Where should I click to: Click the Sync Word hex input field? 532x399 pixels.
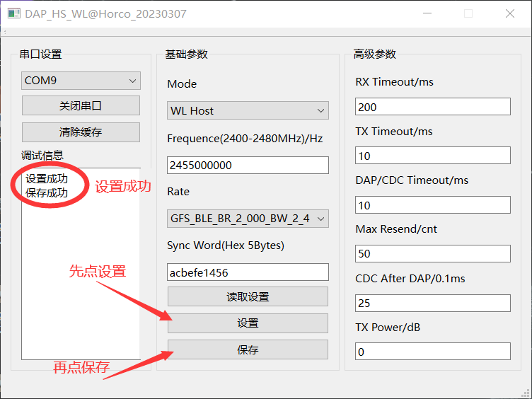point(248,272)
